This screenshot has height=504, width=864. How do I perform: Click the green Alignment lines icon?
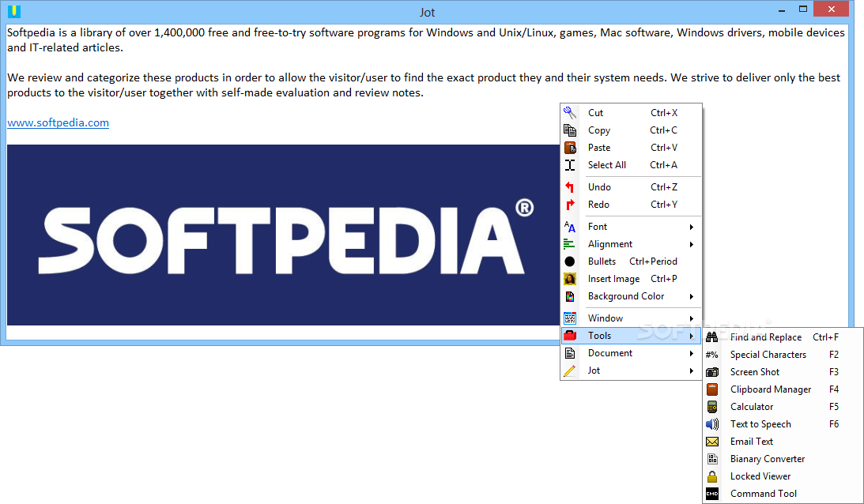coord(570,244)
